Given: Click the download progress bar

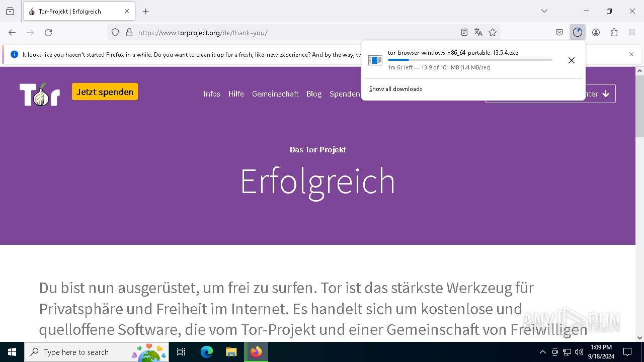Looking at the screenshot, I should coord(470,60).
